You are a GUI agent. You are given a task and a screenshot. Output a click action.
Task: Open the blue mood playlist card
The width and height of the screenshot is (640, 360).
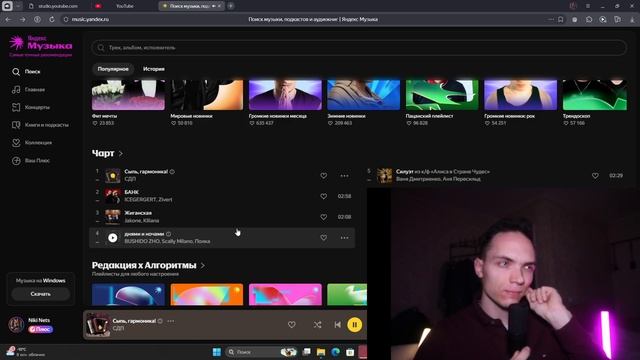coord(128,295)
